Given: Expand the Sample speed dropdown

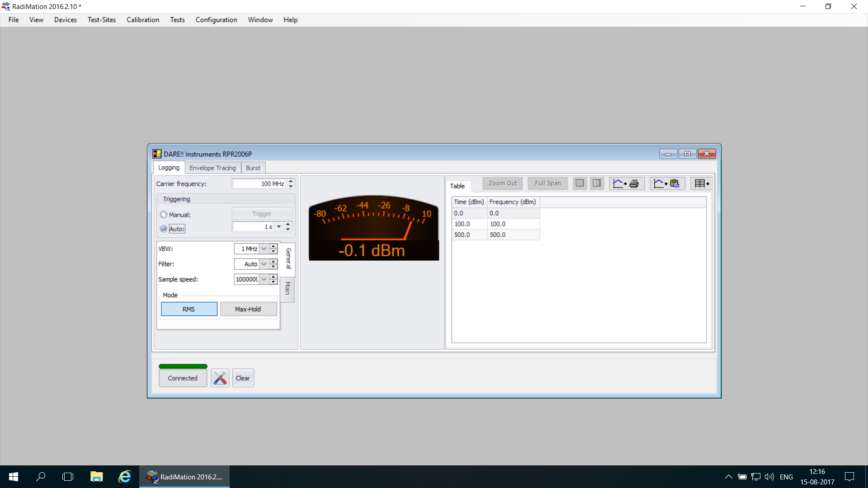Looking at the screenshot, I should (264, 279).
